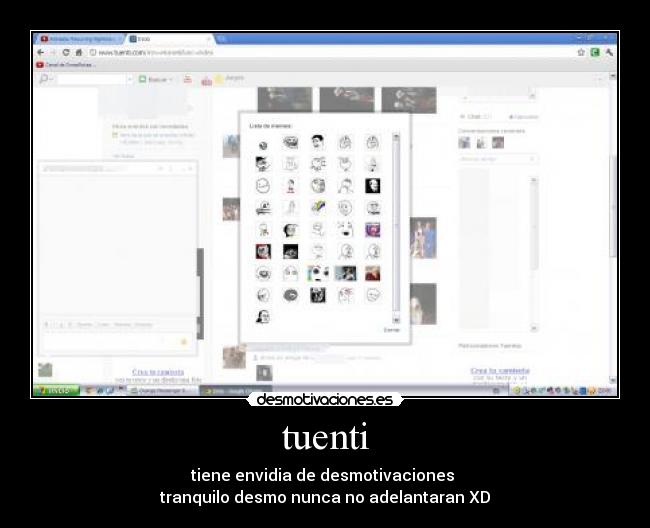This screenshot has width=650, height=528.
Task: Choose the small dark ball meme icon
Action: 263,145
